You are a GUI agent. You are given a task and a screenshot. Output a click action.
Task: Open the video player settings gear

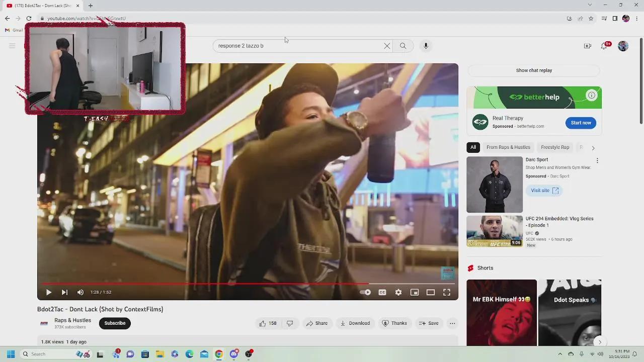coord(398,292)
